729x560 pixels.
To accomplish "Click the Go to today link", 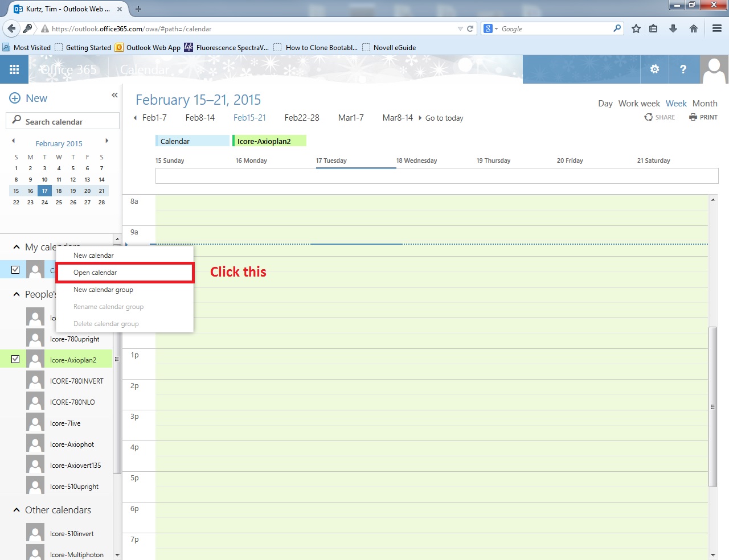I will point(444,118).
